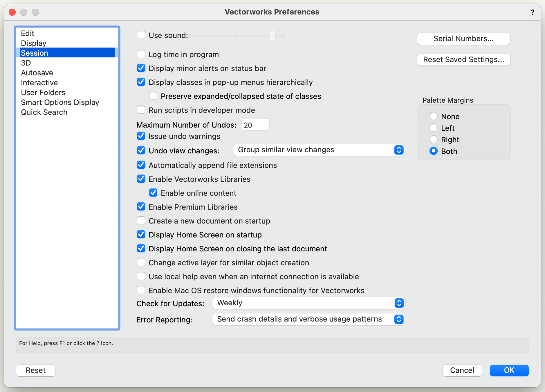The height and width of the screenshot is (392, 545).
Task: Click the Cancel button
Action: (x=462, y=370)
